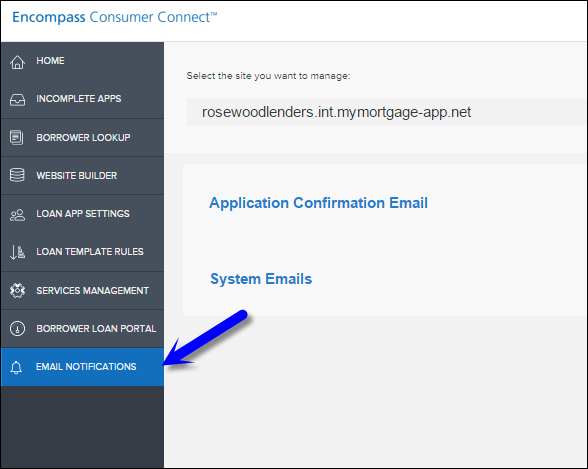This screenshot has height=469, width=588.
Task: Click the Loan App Settings people icon
Action: tap(17, 215)
